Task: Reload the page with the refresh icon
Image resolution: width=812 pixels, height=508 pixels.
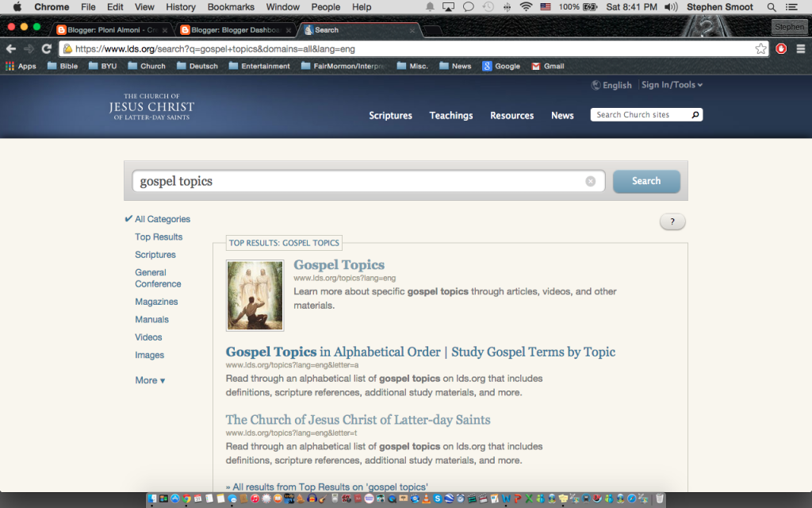Action: [47, 48]
